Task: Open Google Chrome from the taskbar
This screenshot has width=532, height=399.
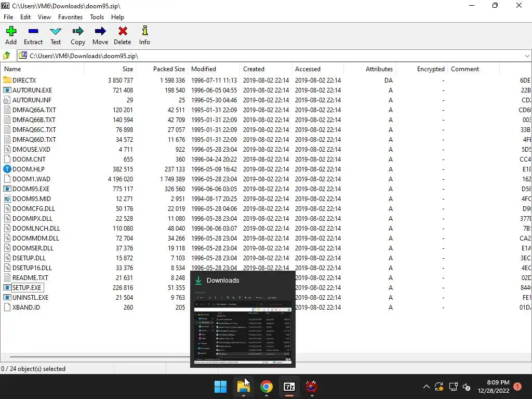Action: pos(267,387)
